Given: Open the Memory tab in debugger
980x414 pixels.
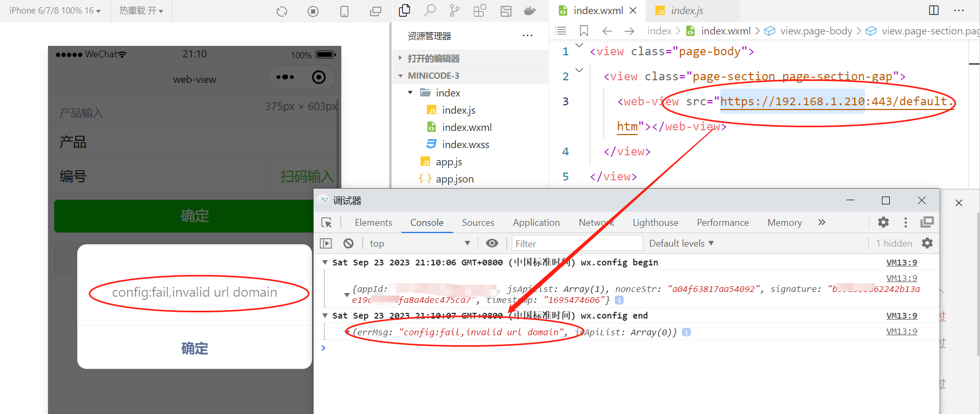Looking at the screenshot, I should 784,222.
